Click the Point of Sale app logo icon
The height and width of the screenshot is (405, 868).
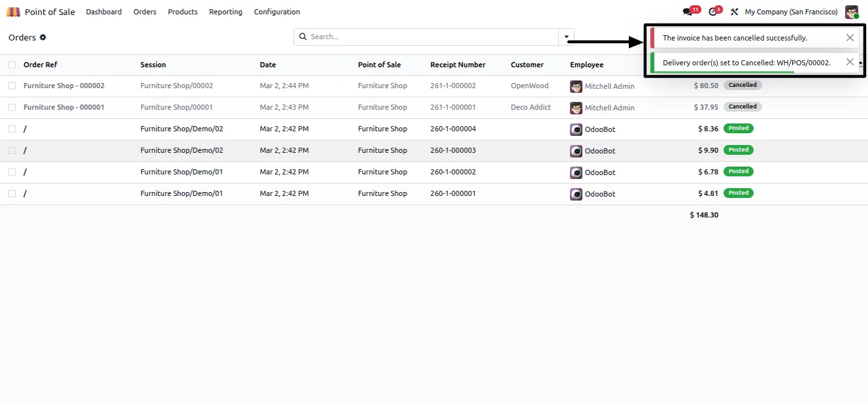pos(13,12)
